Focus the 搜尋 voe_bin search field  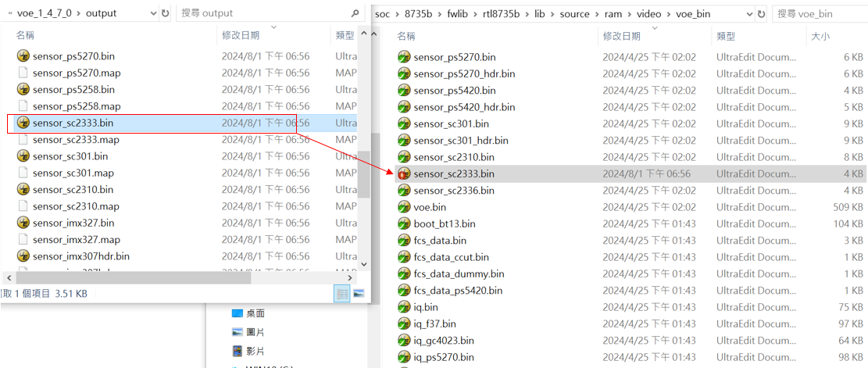[820, 14]
